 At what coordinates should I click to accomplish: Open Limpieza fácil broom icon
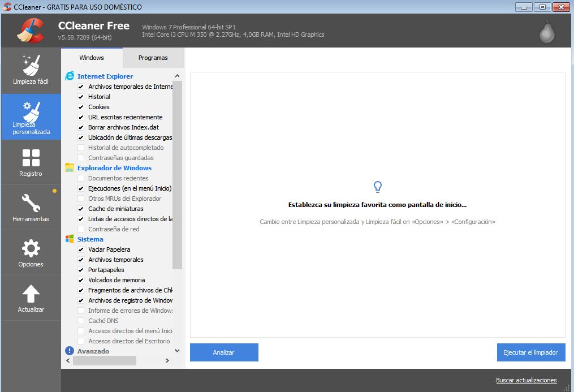[31, 65]
